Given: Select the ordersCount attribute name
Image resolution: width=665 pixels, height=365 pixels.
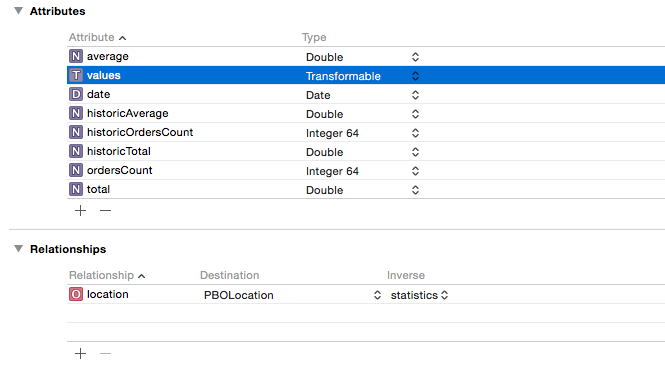Looking at the screenshot, I should [x=120, y=170].
